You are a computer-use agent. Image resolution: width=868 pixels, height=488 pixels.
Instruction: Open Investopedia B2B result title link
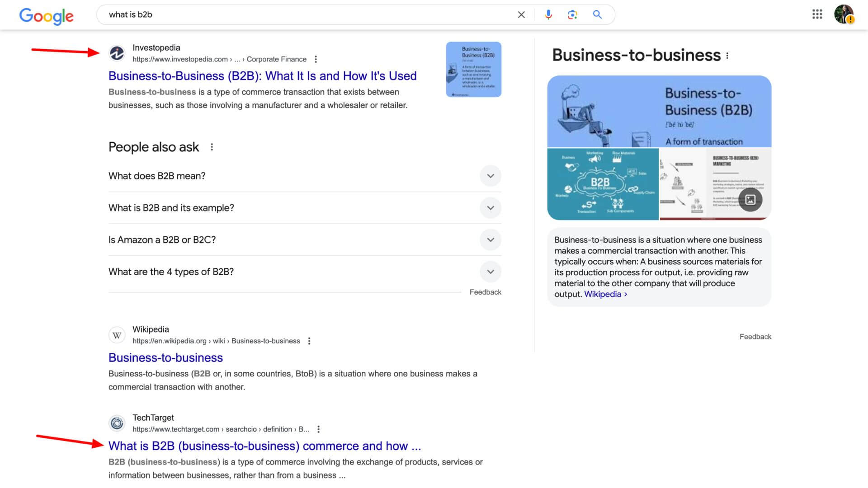[x=263, y=76]
